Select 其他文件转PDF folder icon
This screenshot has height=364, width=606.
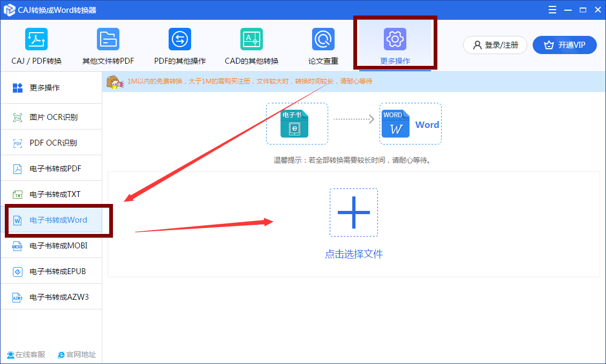(x=108, y=39)
